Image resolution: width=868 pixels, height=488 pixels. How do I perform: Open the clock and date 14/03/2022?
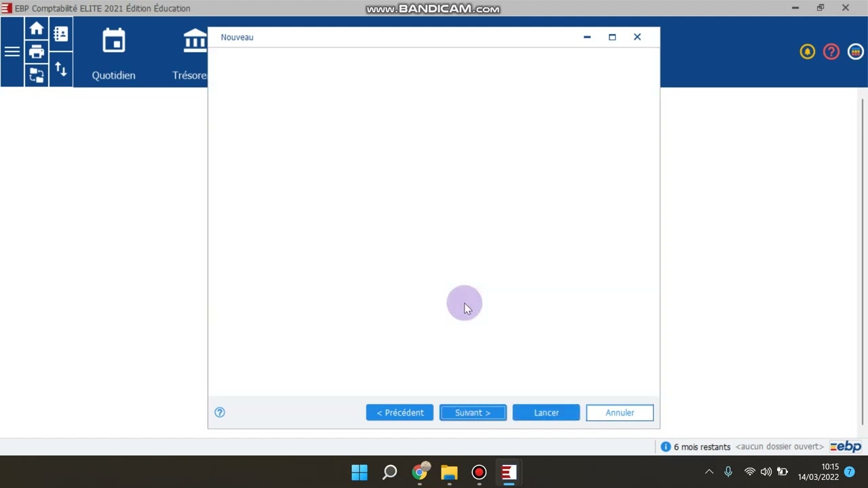click(818, 472)
